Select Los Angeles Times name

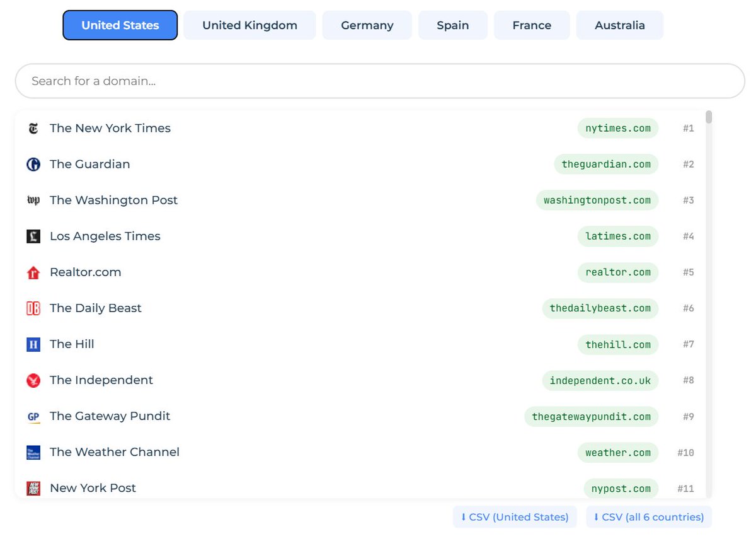click(105, 236)
